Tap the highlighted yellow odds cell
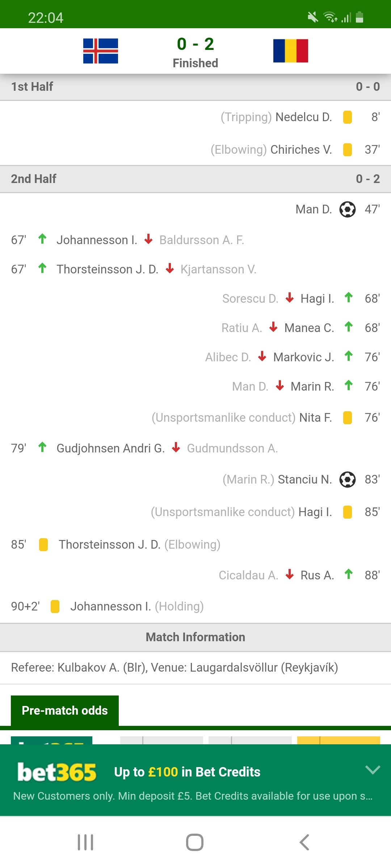391x868 pixels. coord(339,740)
